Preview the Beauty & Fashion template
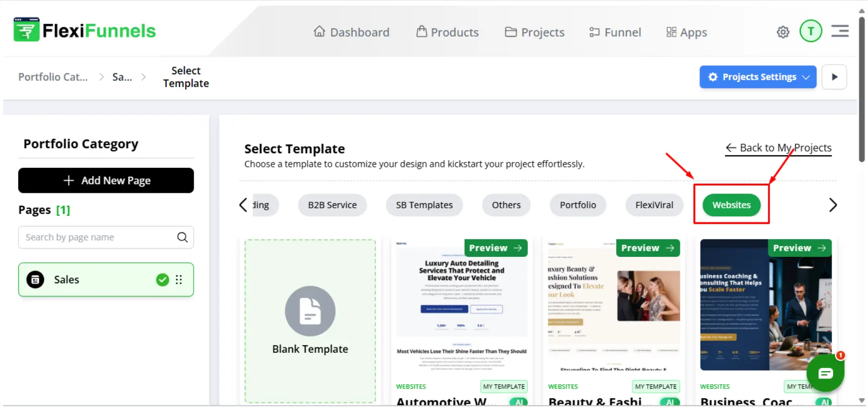The width and height of the screenshot is (868, 410). click(648, 248)
